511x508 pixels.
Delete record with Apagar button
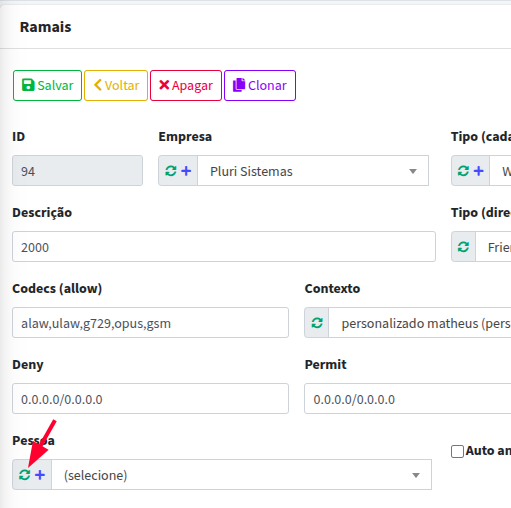point(186,85)
